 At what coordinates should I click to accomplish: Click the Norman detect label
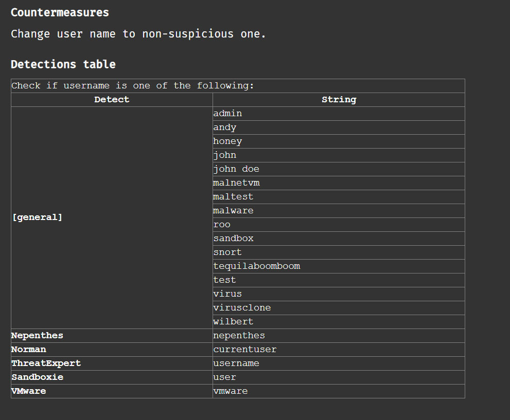click(29, 350)
